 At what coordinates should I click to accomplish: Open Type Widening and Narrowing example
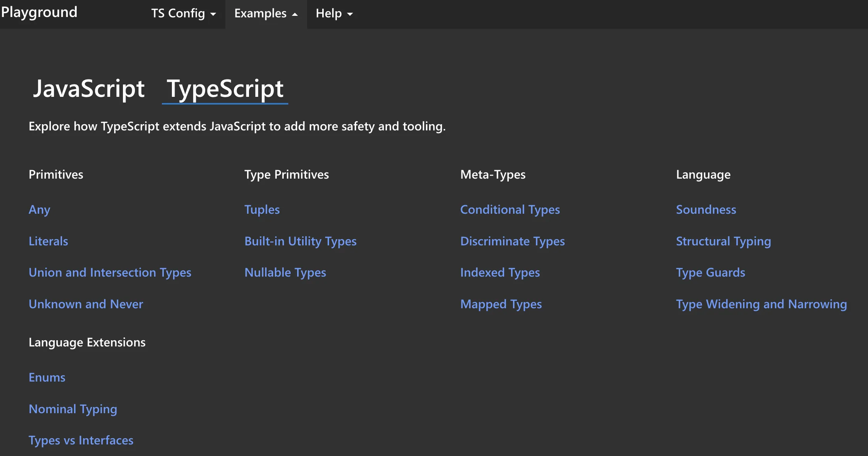point(761,304)
